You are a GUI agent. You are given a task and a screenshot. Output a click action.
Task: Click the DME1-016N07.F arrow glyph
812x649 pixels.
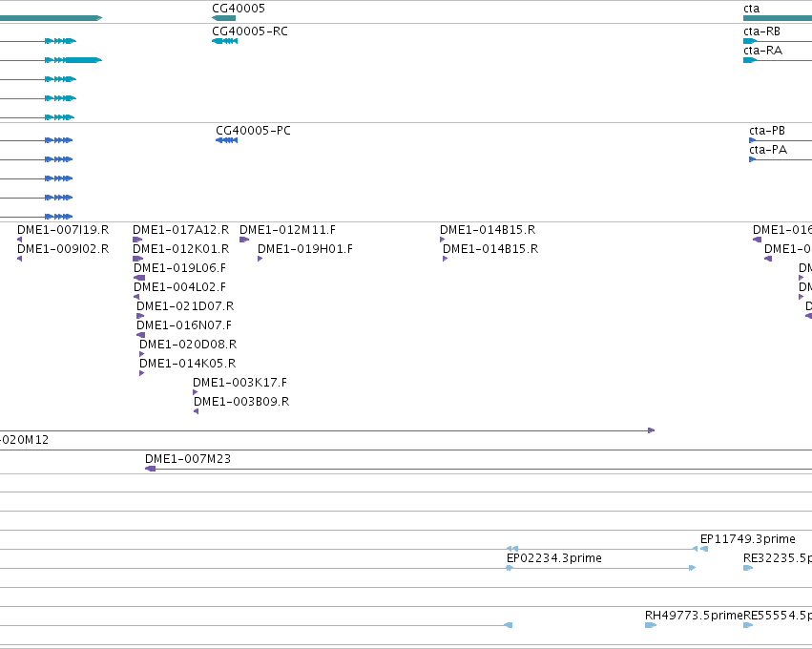click(x=141, y=335)
